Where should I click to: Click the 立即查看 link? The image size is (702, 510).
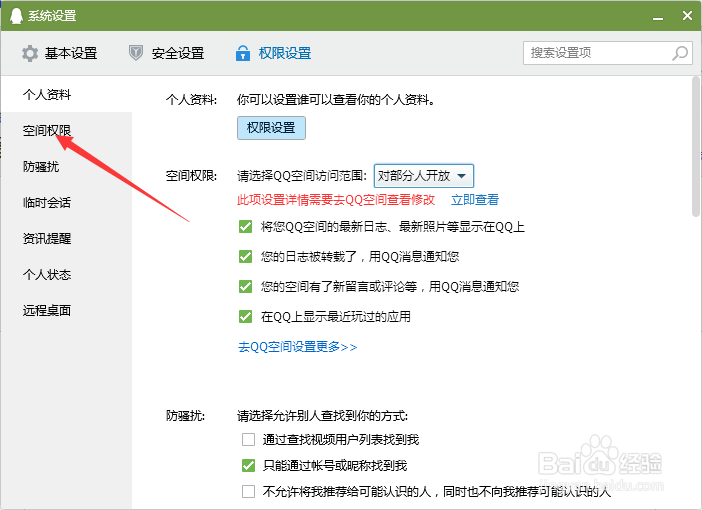[475, 200]
